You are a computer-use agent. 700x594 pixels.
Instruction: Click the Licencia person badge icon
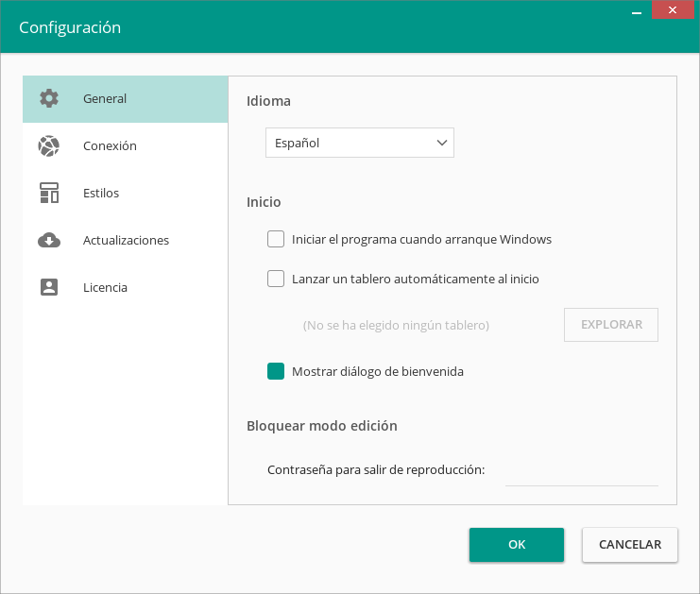49,287
